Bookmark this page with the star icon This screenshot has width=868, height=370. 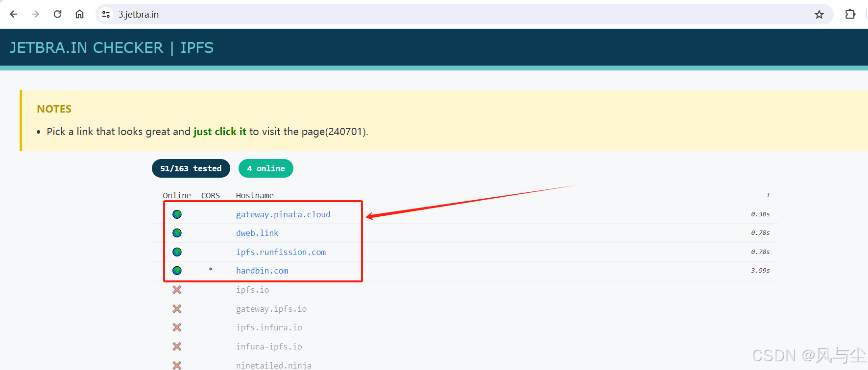pyautogui.click(x=819, y=14)
